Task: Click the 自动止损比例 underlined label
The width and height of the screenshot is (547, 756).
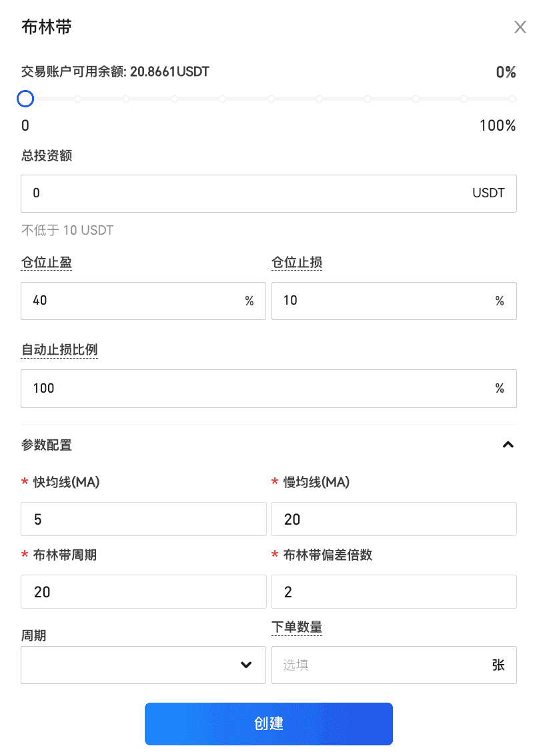Action: click(59, 350)
